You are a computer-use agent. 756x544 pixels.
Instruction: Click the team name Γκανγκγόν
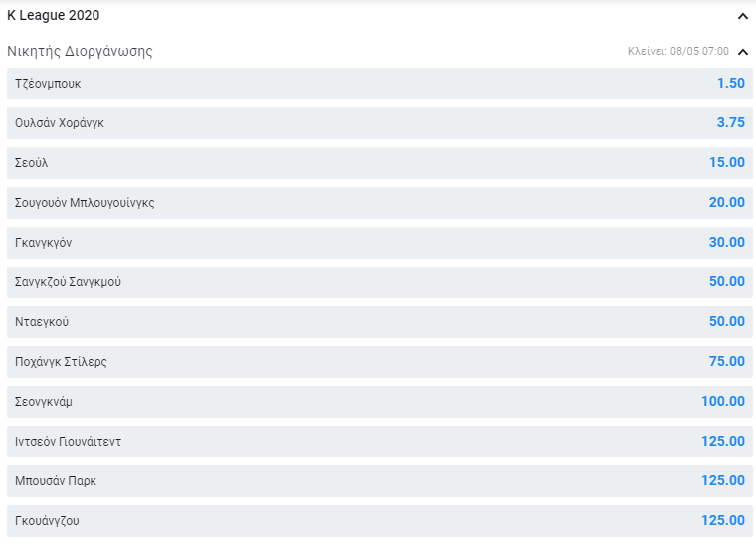point(44,243)
